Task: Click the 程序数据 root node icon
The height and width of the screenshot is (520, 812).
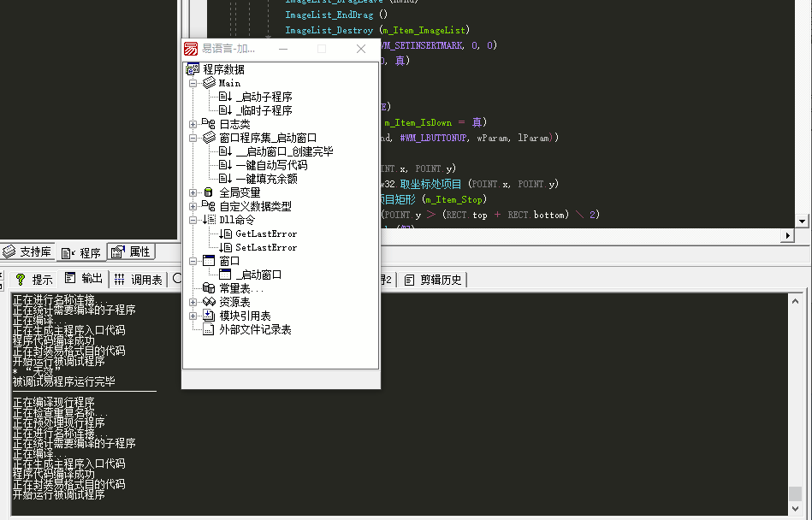Action: click(193, 69)
